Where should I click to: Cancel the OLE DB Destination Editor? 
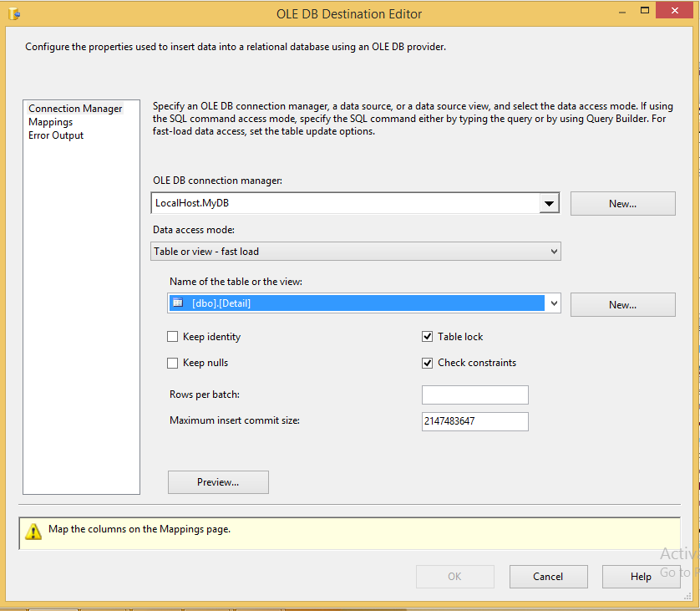click(548, 576)
